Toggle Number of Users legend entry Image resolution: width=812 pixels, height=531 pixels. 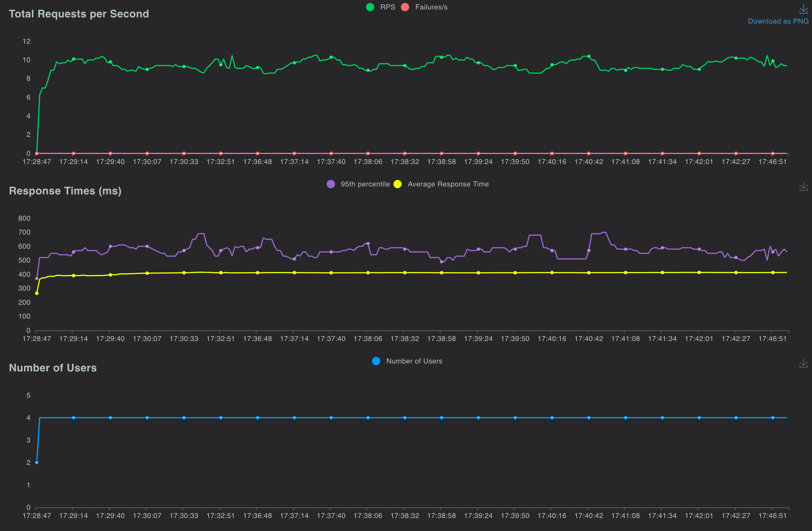(x=414, y=361)
